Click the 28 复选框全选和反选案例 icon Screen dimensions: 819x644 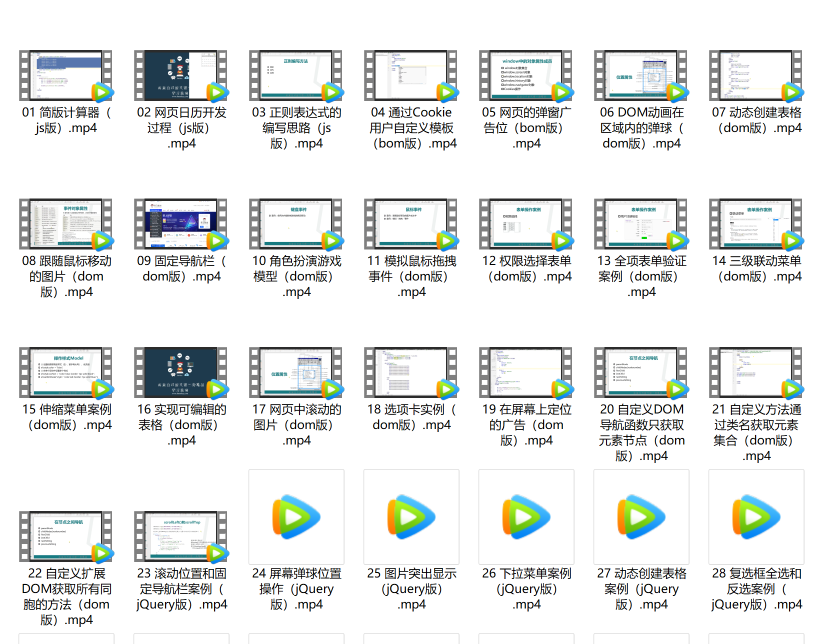tap(756, 516)
